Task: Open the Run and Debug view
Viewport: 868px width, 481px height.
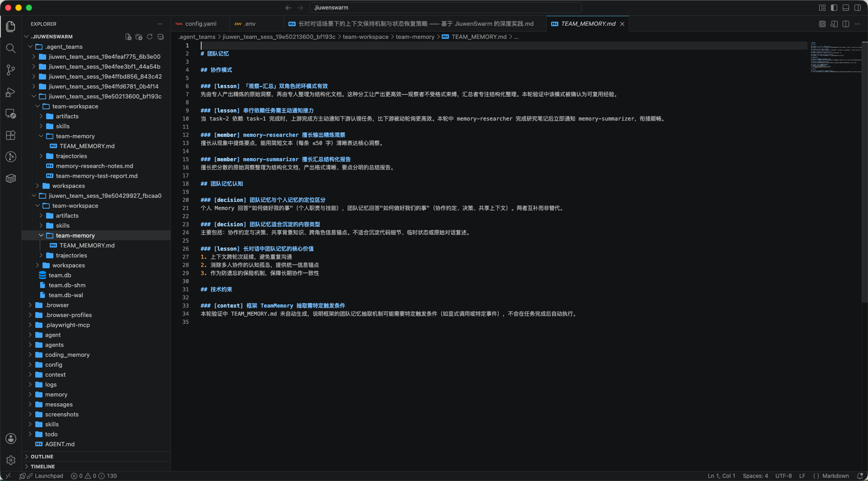Action: click(x=11, y=92)
